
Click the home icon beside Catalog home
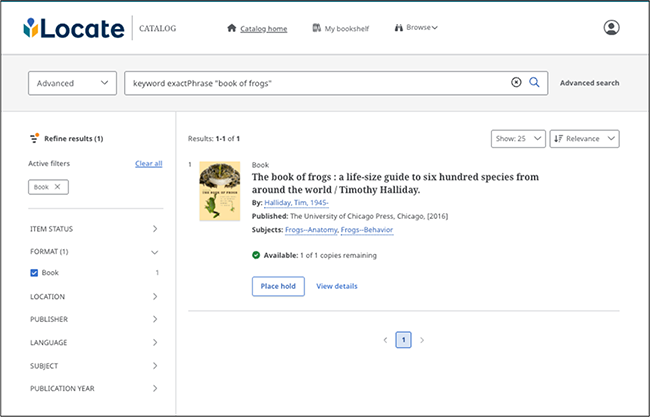[232, 28]
